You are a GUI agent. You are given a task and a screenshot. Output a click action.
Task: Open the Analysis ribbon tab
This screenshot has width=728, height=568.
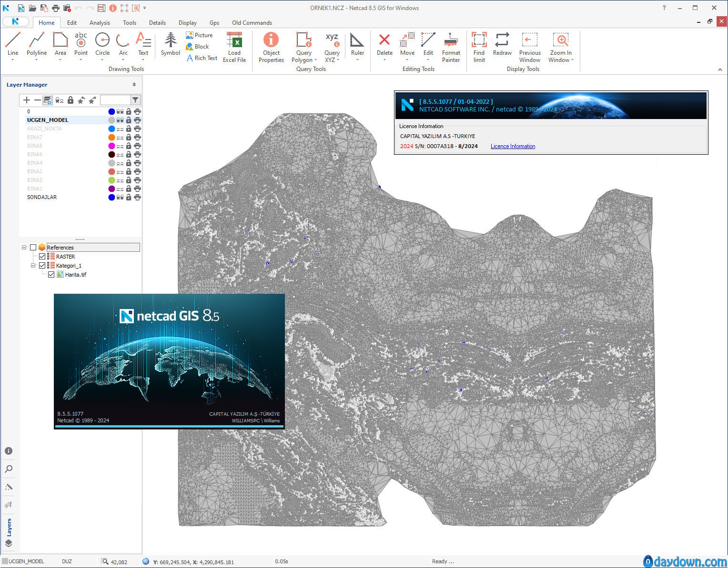(x=100, y=23)
